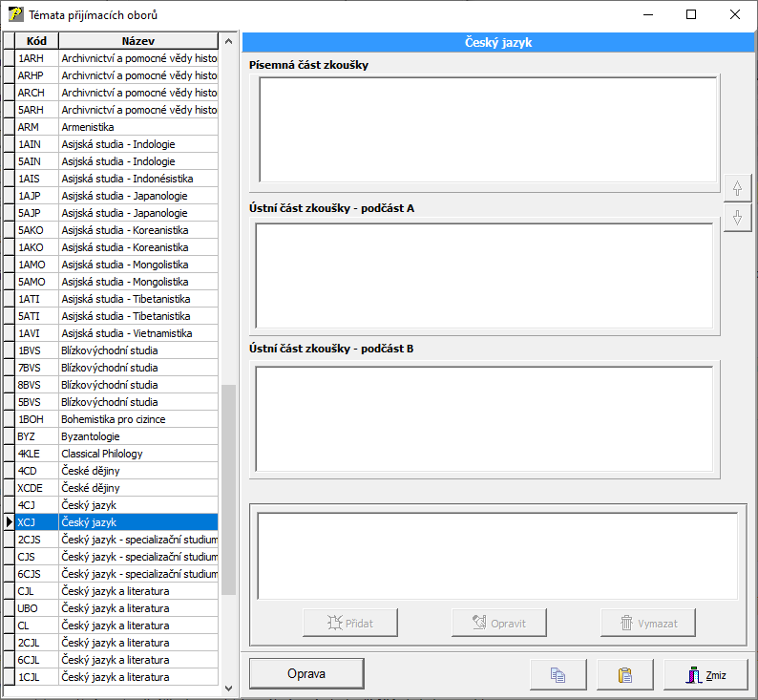The image size is (758, 700).
Task: Click the Opravit edit button
Action: pos(499,623)
